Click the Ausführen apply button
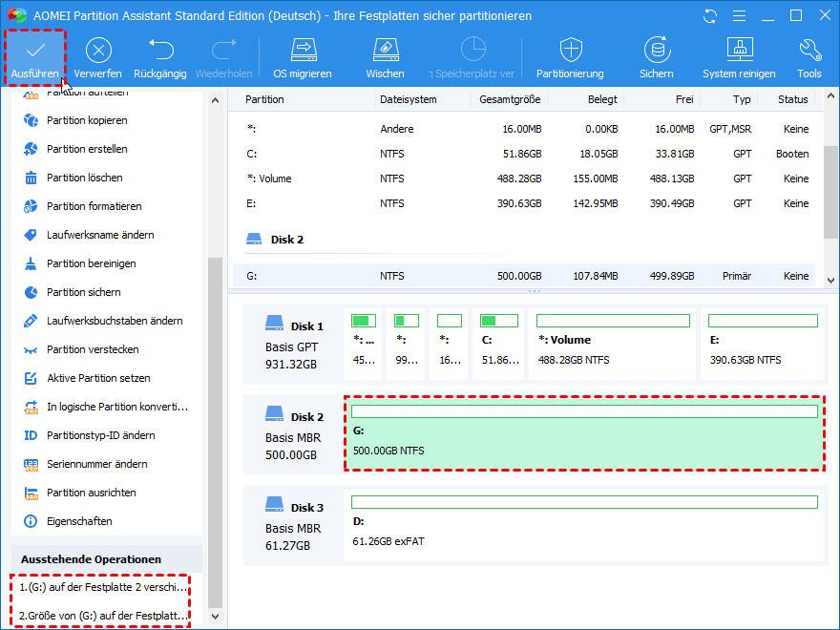The image size is (840, 630). coord(34,58)
